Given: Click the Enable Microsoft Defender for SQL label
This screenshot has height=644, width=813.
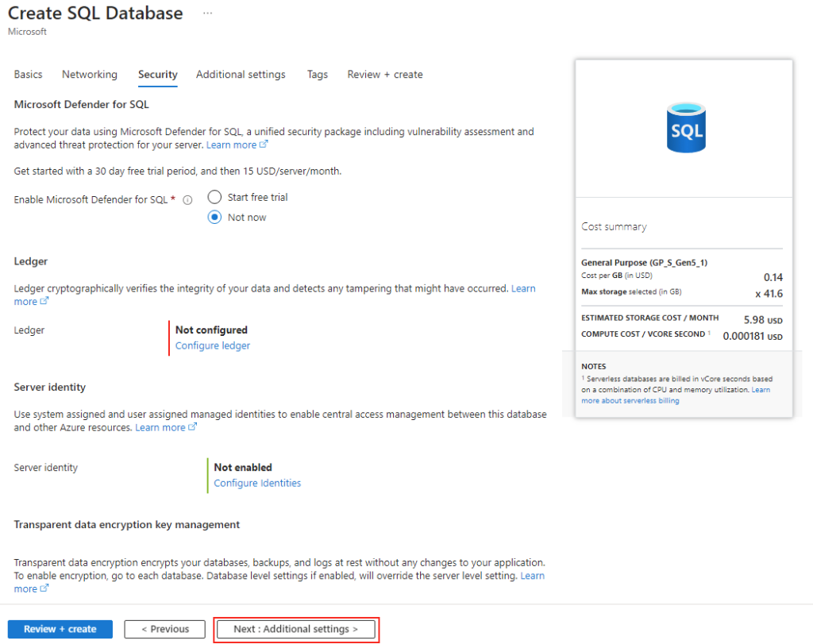Looking at the screenshot, I should [x=91, y=200].
